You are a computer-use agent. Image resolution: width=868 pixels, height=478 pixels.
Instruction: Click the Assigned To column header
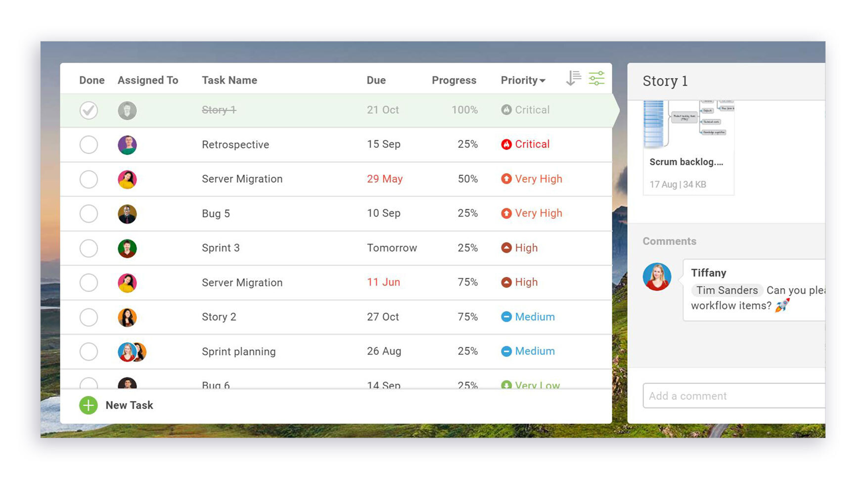tap(148, 80)
